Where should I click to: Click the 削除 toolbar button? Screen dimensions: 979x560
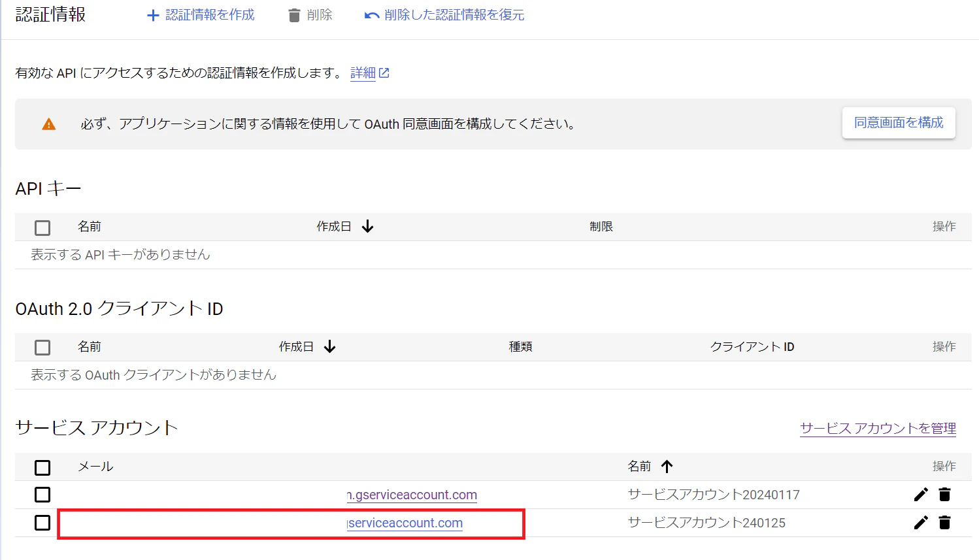tap(310, 15)
